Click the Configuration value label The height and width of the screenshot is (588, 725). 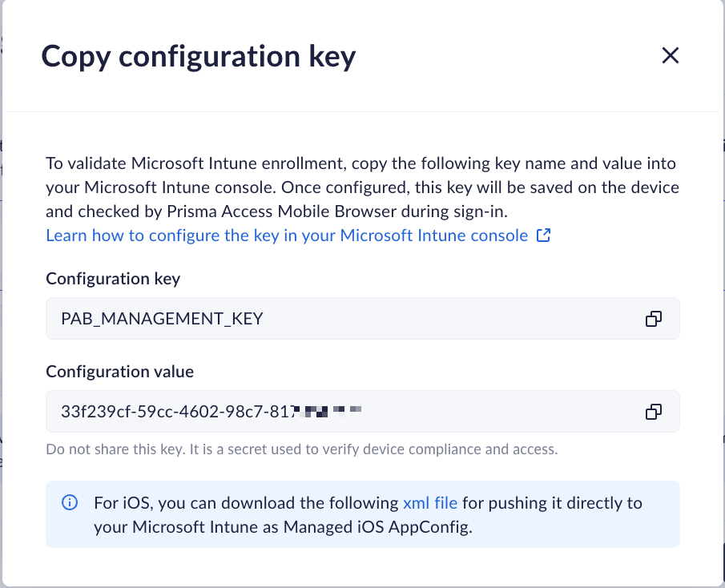119,372
